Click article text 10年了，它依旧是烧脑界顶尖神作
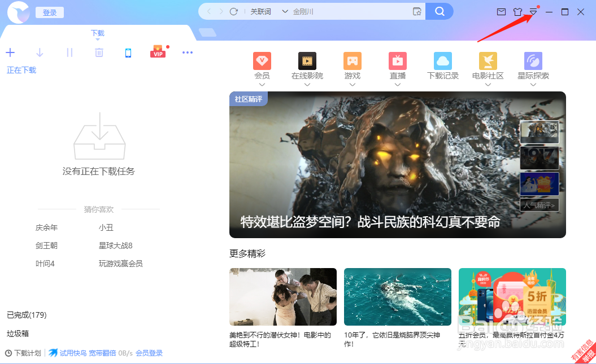Image resolution: width=596 pixels, height=364 pixels. click(392, 339)
